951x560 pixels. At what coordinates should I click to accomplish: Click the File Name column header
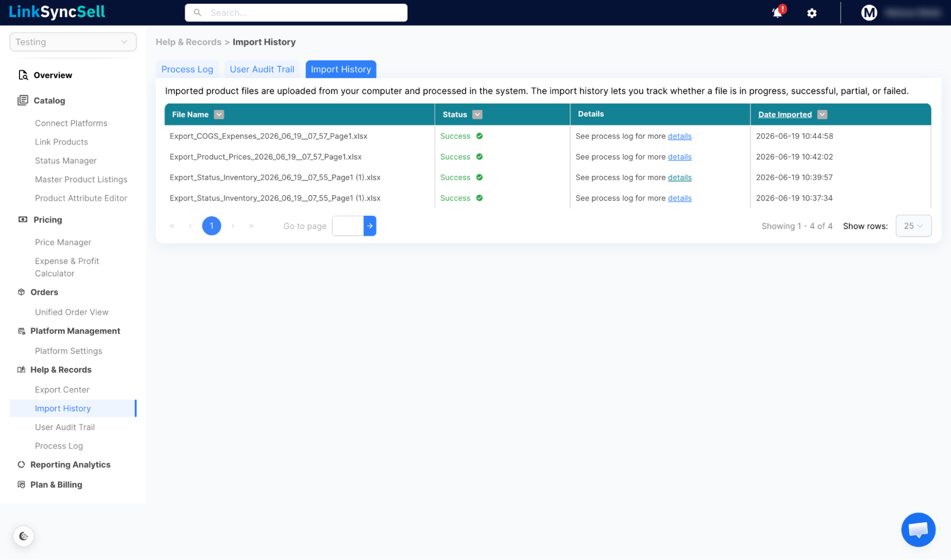coord(190,115)
